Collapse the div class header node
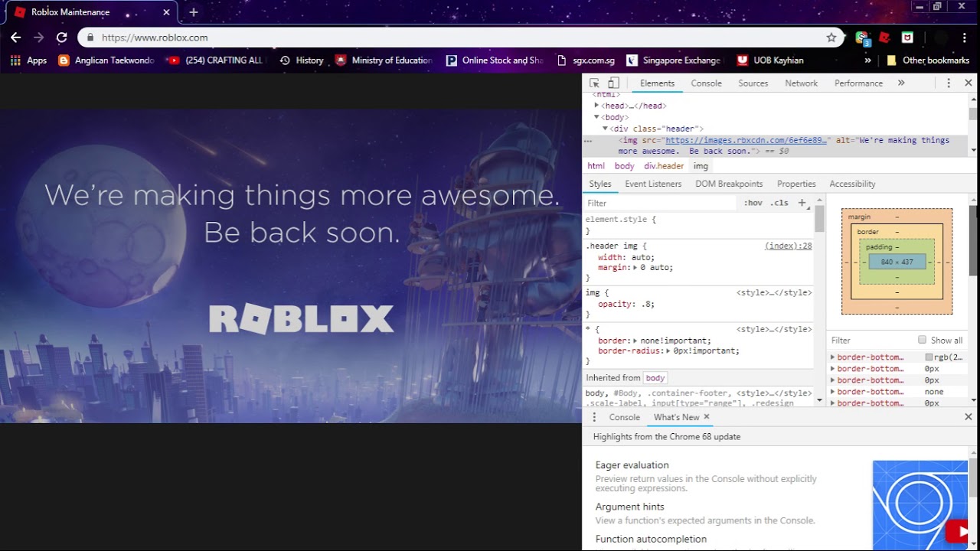 (x=605, y=129)
